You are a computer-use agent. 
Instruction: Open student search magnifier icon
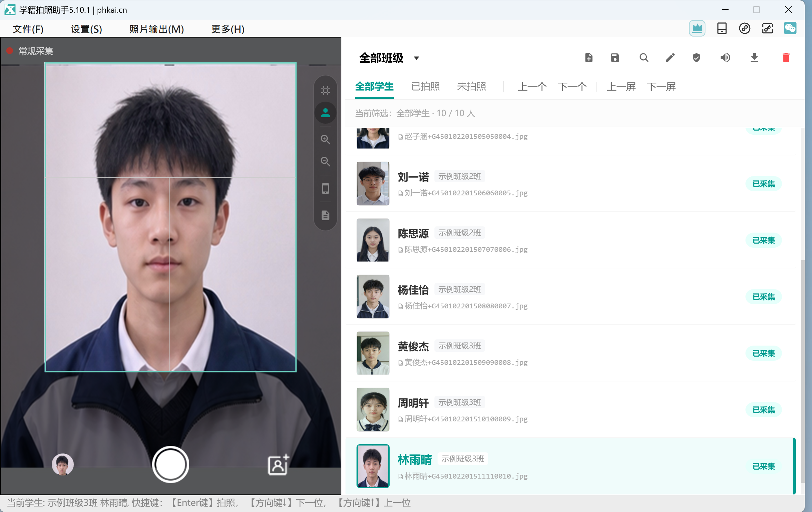pyautogui.click(x=644, y=58)
